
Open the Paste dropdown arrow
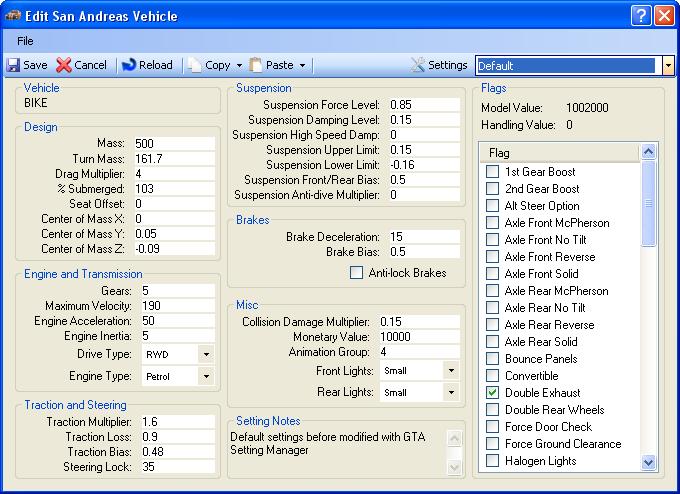pos(302,65)
